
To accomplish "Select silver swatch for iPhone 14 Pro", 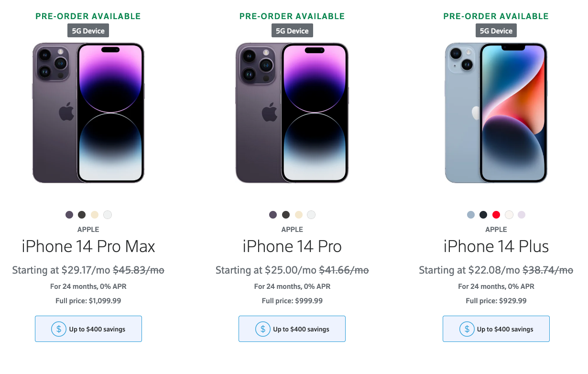I will click(311, 215).
